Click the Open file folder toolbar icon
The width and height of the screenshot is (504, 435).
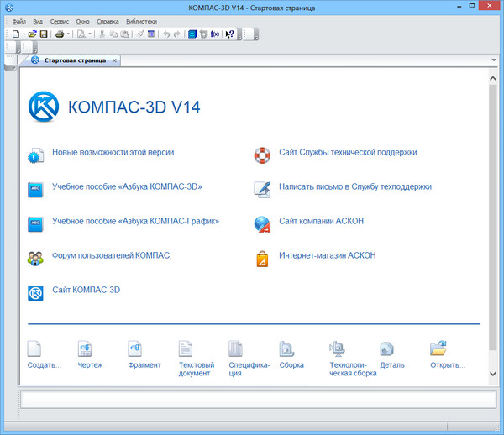click(x=33, y=34)
